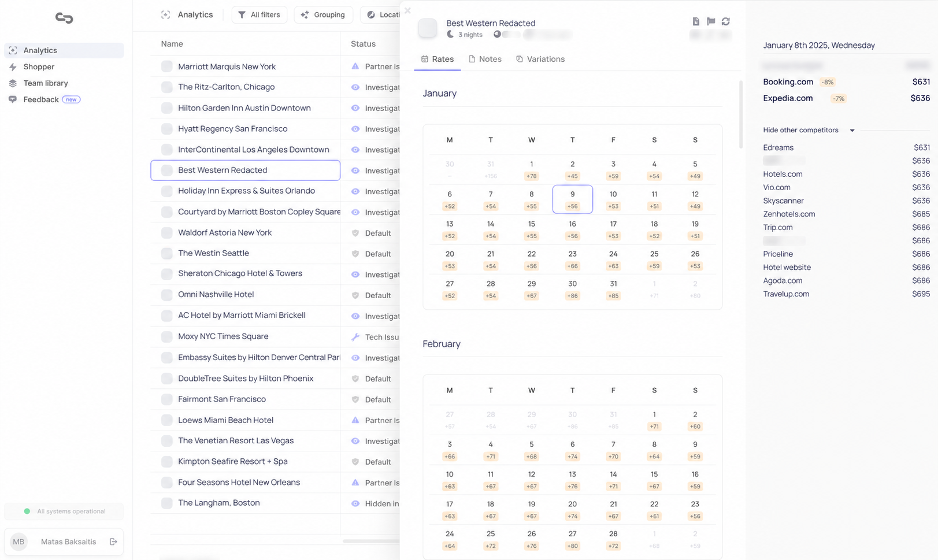Select February 13 with +76 rate
The width and height of the screenshot is (938, 560).
(572, 480)
